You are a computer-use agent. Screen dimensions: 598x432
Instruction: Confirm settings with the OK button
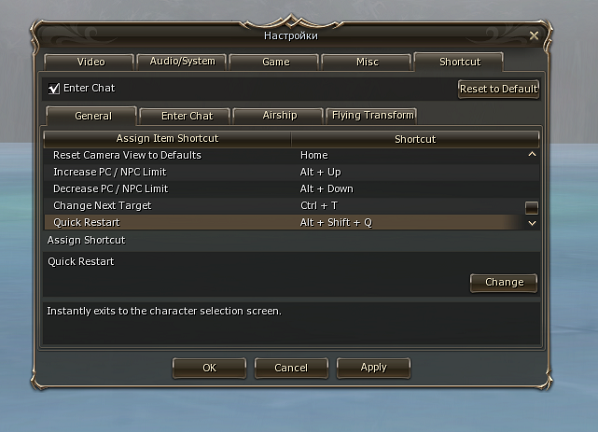click(209, 368)
